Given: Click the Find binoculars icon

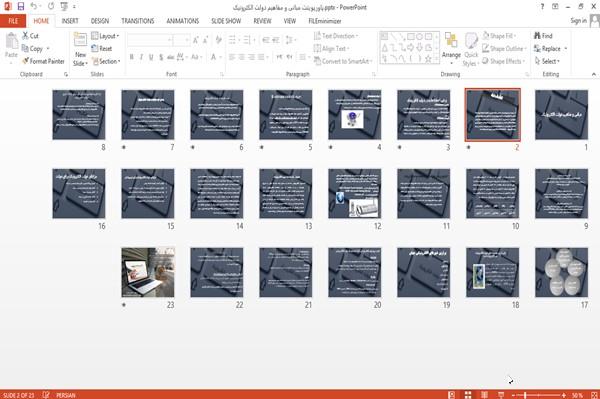Looking at the screenshot, I should pyautogui.click(x=537, y=36).
